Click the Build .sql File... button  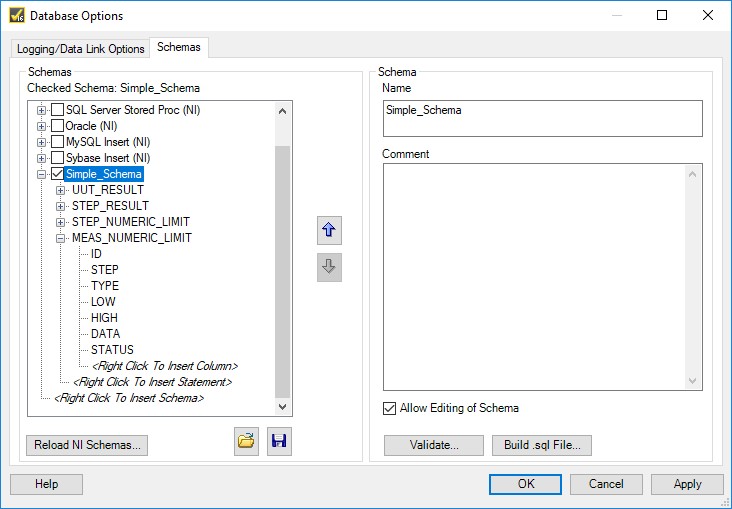tap(542, 445)
